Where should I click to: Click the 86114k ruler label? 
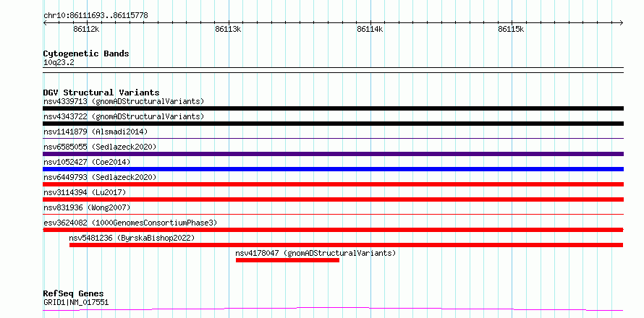point(370,30)
